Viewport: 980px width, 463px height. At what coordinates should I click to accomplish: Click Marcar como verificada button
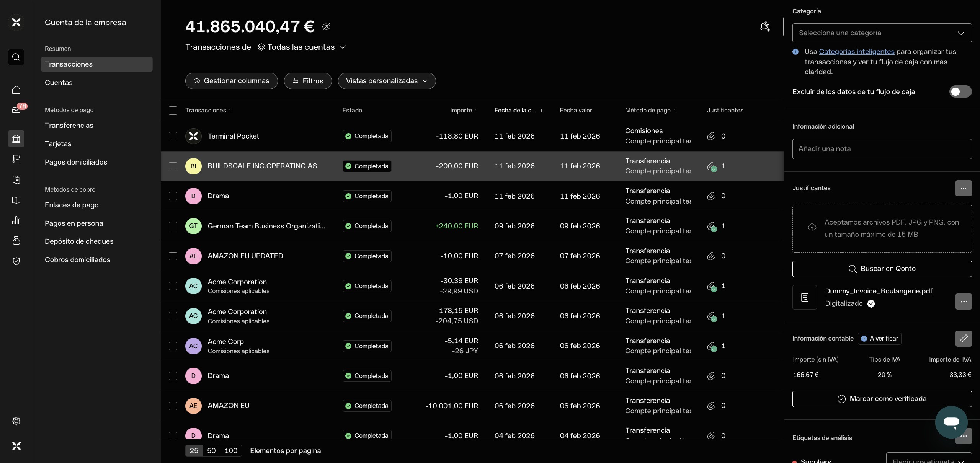click(882, 399)
